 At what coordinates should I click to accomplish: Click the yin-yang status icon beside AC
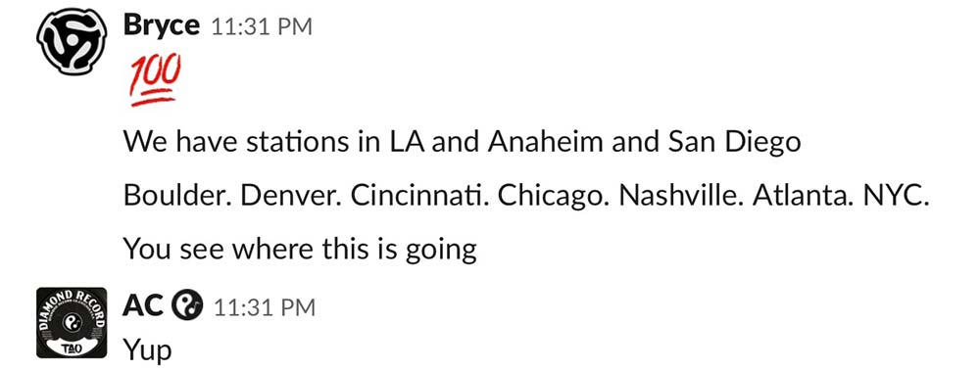click(187, 306)
